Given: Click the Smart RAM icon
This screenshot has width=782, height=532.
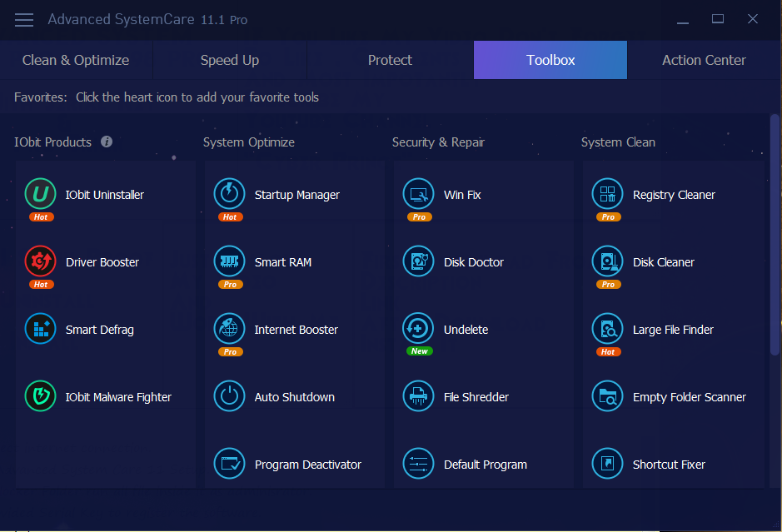Looking at the screenshot, I should tap(229, 261).
